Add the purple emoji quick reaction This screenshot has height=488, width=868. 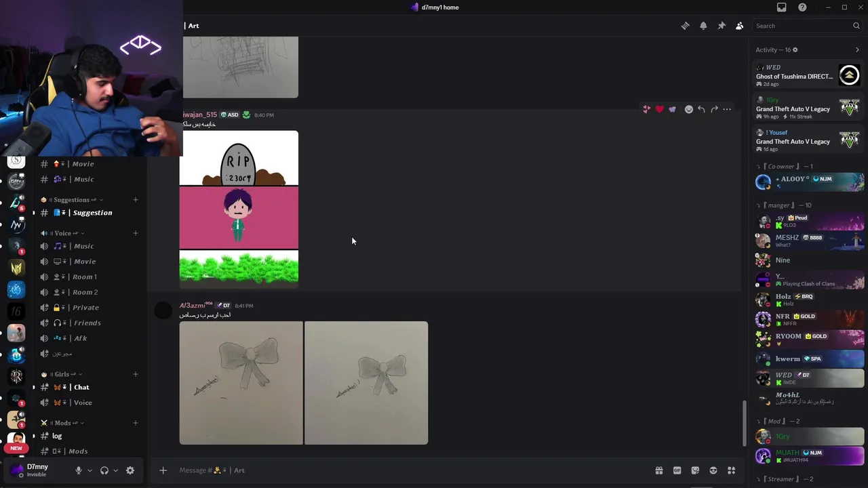(673, 109)
